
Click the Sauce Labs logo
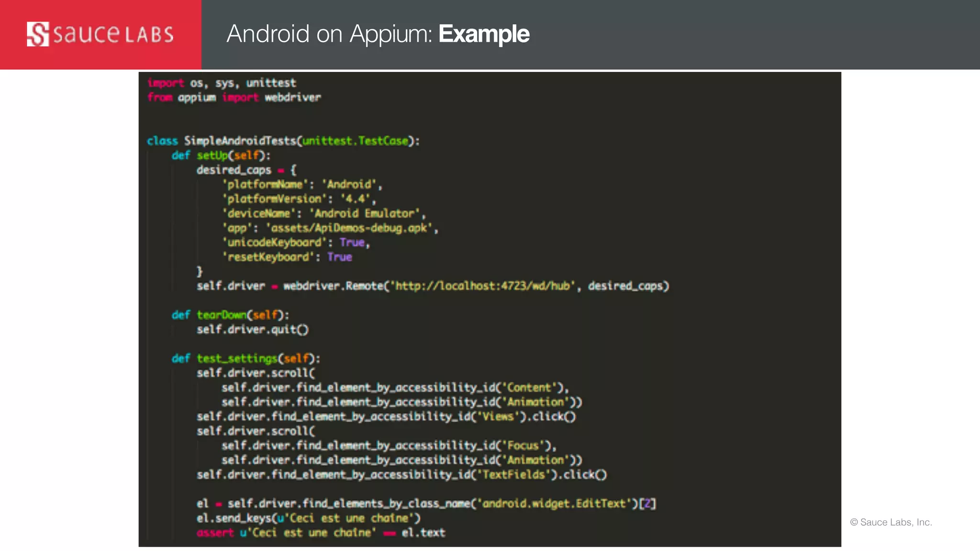[100, 34]
